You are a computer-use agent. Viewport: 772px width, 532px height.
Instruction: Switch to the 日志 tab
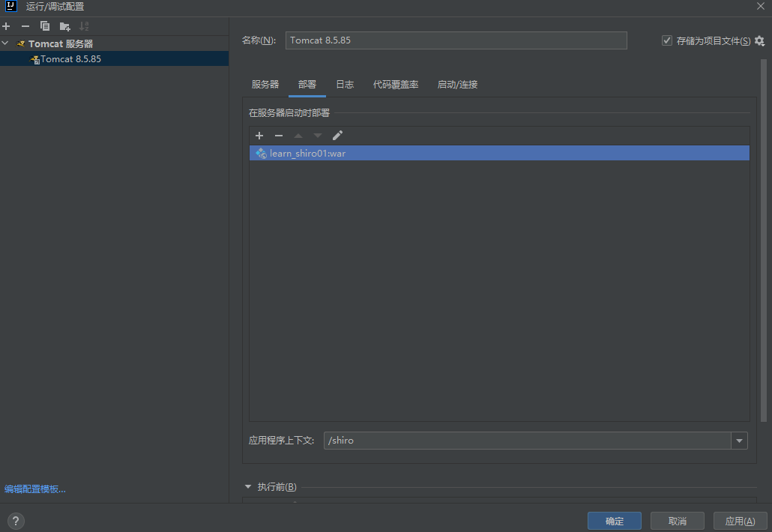345,85
